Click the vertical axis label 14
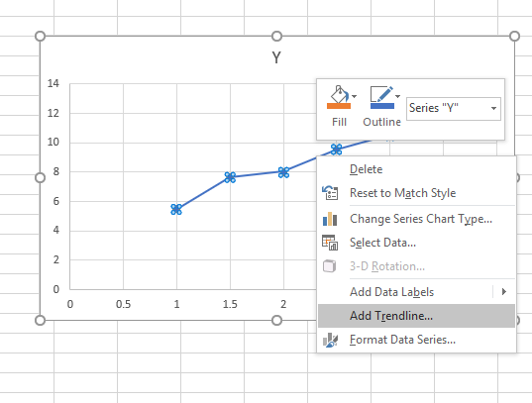532x403 pixels. (x=53, y=83)
